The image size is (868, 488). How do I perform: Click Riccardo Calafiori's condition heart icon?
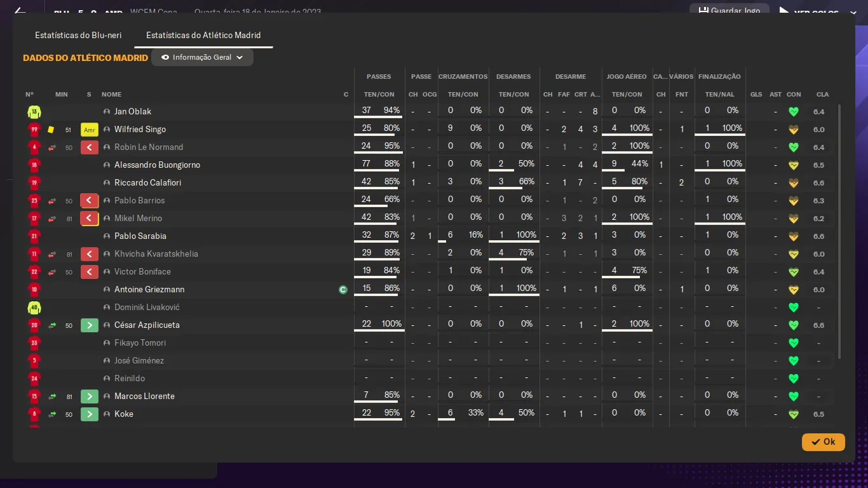(x=793, y=183)
